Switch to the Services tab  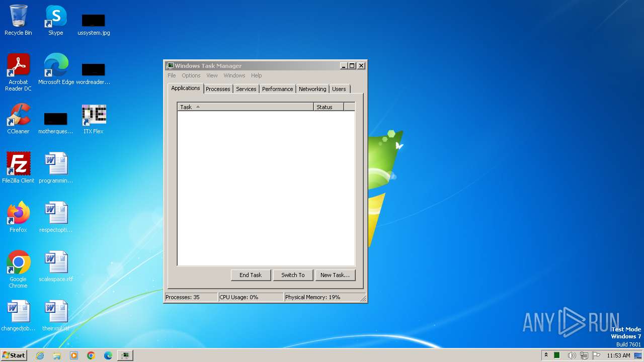246,89
